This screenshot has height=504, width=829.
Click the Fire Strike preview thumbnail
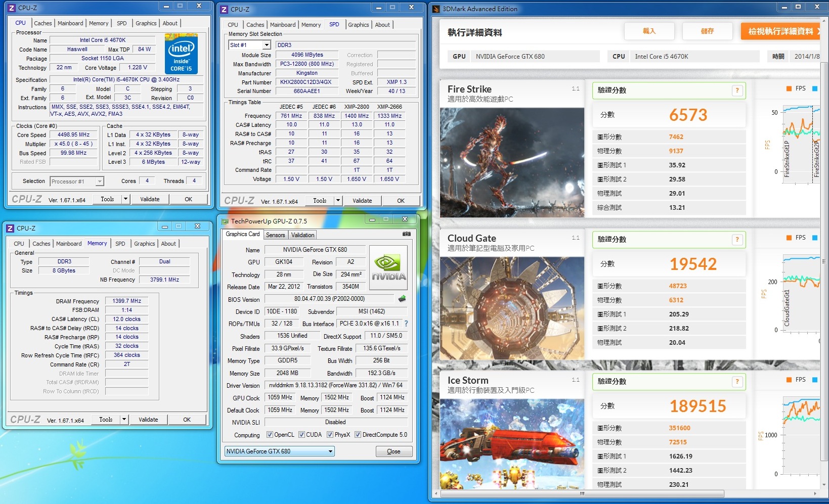512,162
